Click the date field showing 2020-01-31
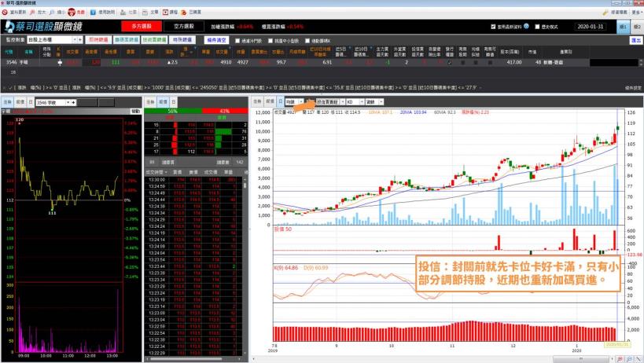The image size is (644, 363). tap(591, 27)
